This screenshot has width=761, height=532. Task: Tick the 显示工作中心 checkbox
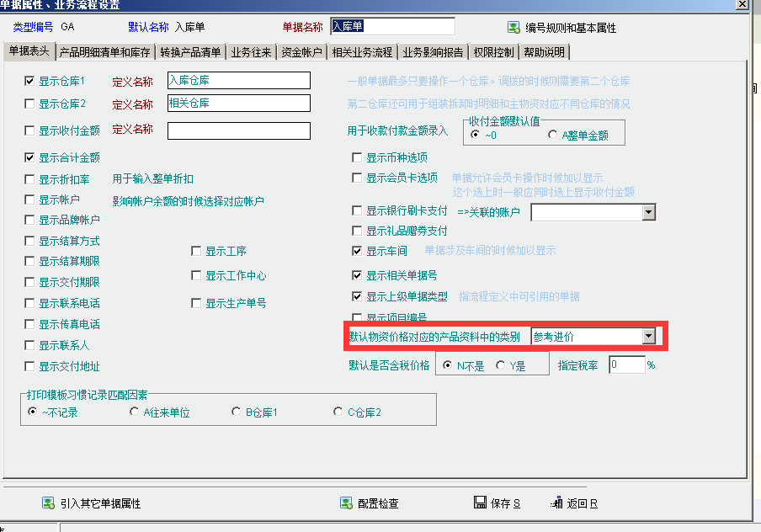(x=197, y=276)
